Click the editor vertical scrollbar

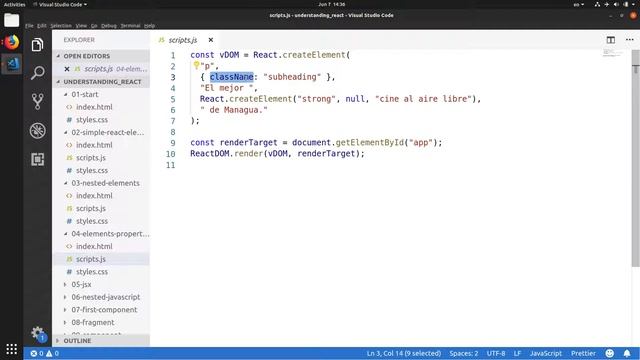click(636, 159)
